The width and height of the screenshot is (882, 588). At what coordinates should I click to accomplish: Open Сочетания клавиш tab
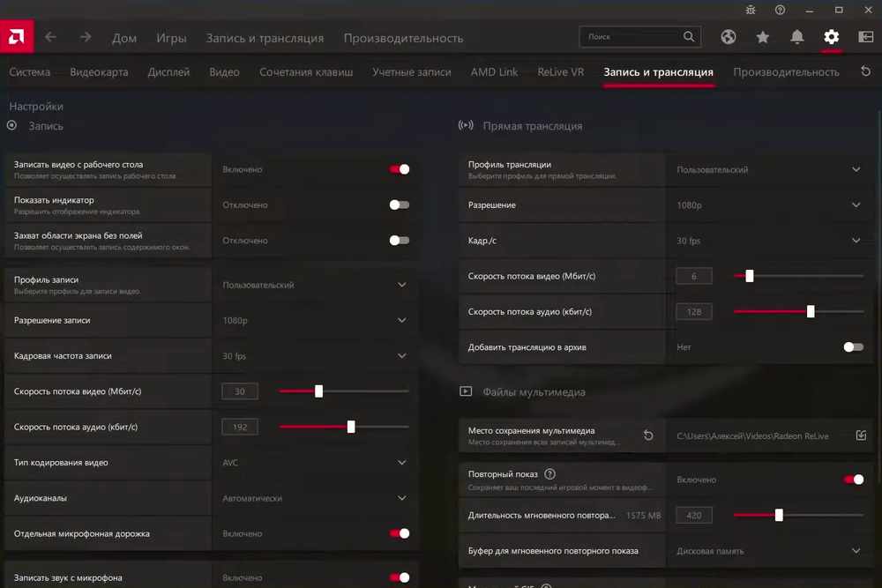pyautogui.click(x=306, y=72)
